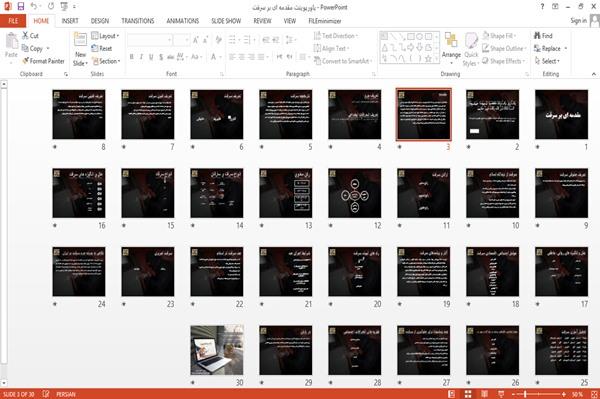Start the slide show from status bar
Image resolution: width=600 pixels, height=399 pixels.
(501, 394)
